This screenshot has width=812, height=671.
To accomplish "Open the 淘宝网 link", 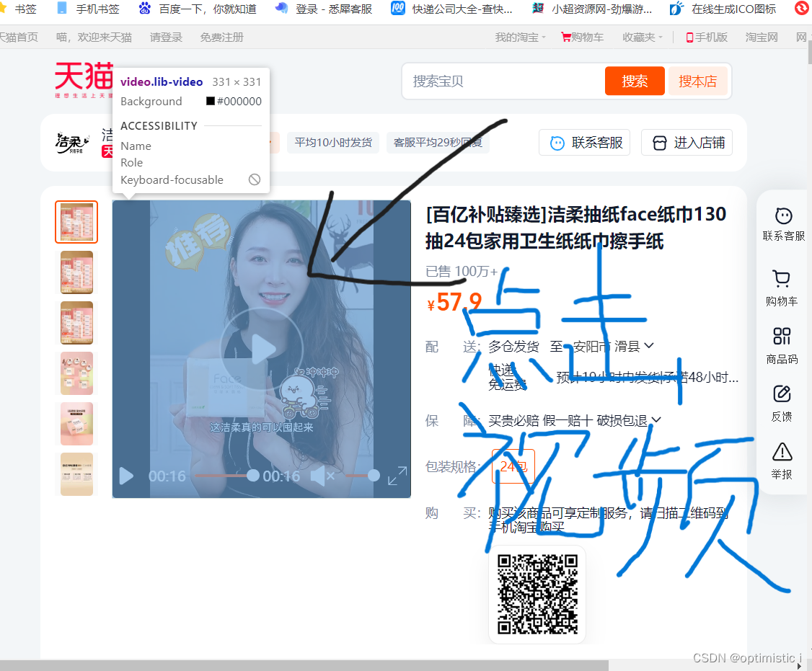I will point(762,37).
